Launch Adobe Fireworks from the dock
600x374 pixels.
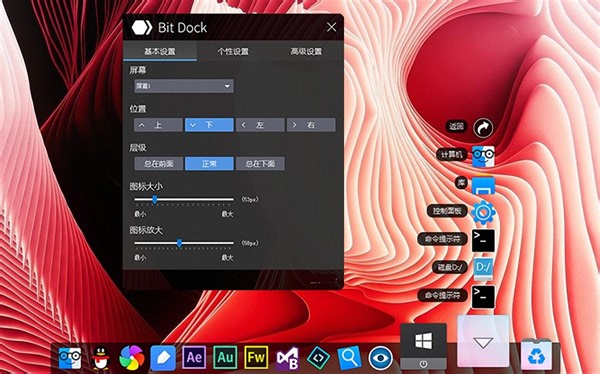(x=256, y=358)
